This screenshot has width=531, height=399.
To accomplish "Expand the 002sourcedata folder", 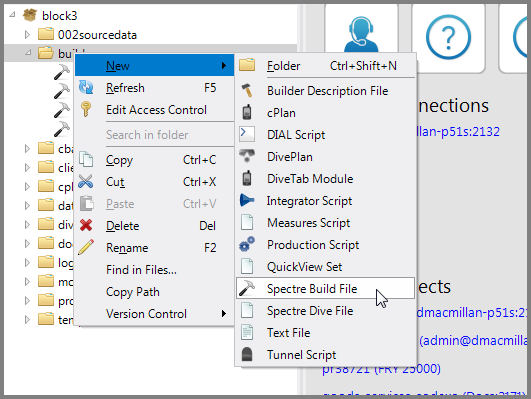I will tap(27, 34).
